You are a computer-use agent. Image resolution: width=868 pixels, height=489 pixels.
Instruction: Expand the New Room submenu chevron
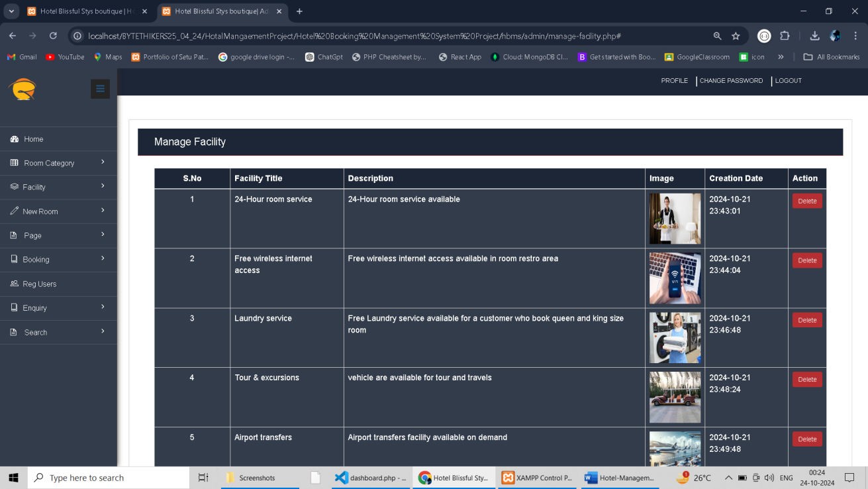(103, 210)
